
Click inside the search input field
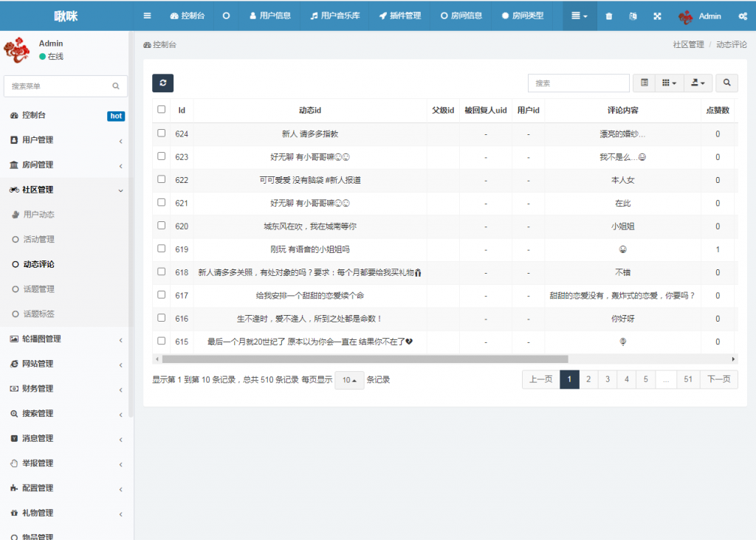tap(578, 83)
